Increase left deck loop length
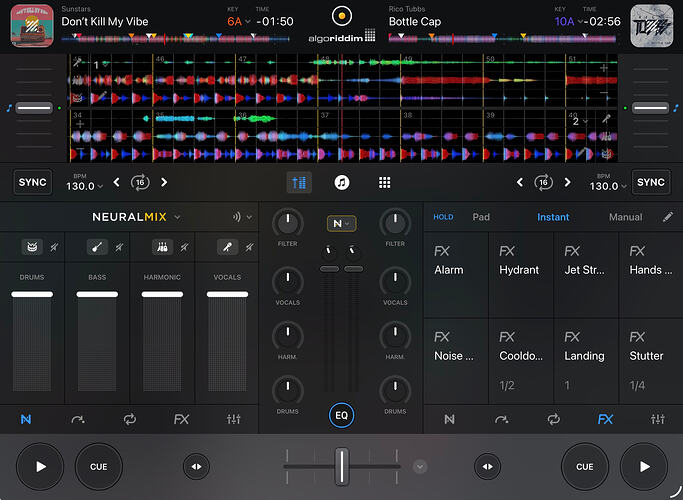This screenshot has width=683, height=500. (x=164, y=182)
